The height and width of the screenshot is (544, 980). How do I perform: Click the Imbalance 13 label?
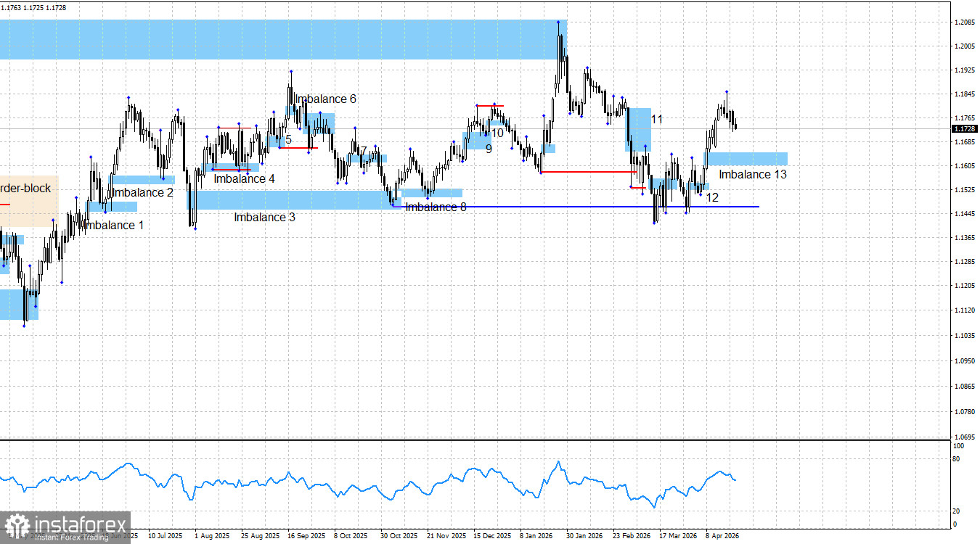[x=753, y=174]
